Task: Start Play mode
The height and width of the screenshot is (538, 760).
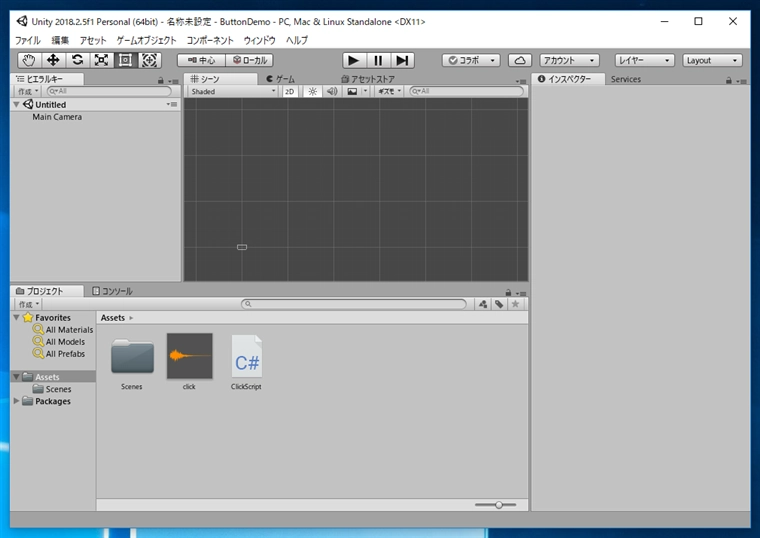Action: coord(354,60)
